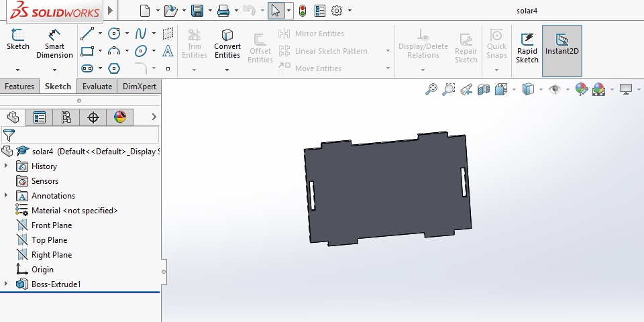Open the PropertyManager tab icon

(40, 117)
